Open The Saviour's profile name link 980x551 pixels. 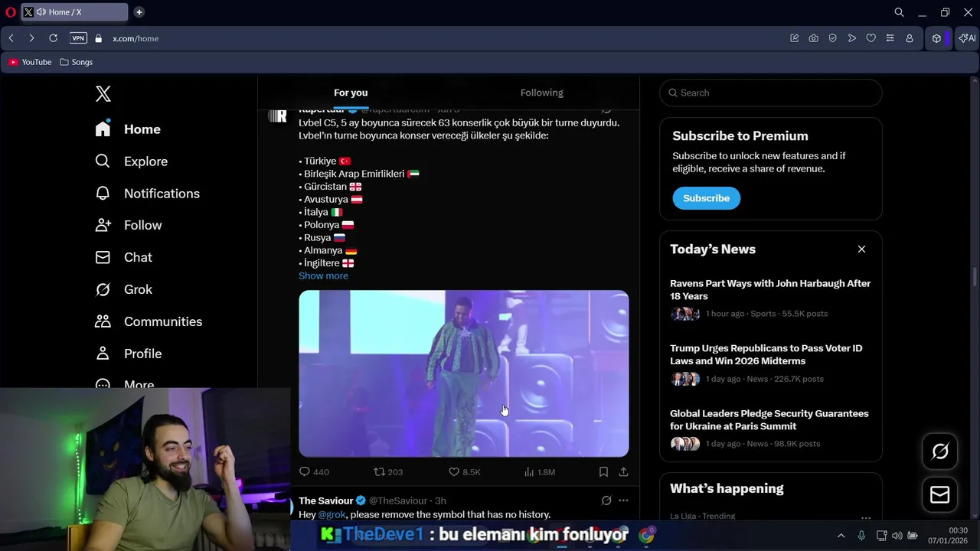[x=326, y=500]
